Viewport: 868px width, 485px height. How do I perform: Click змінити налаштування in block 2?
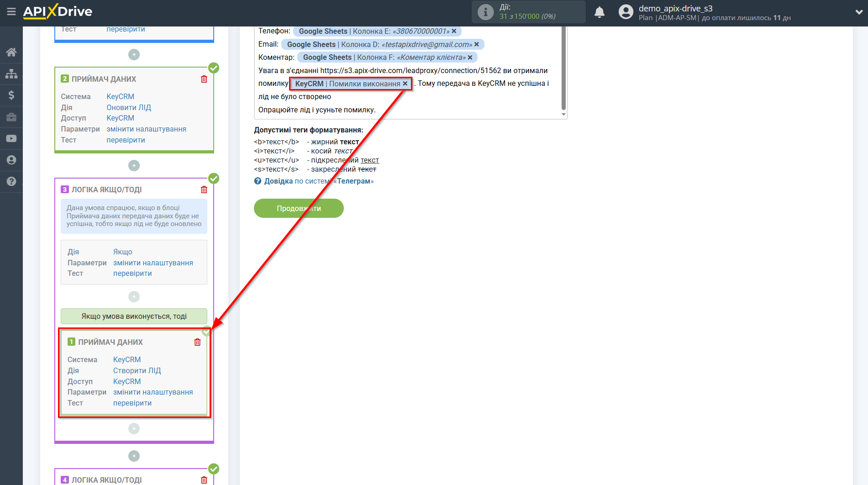coord(147,129)
